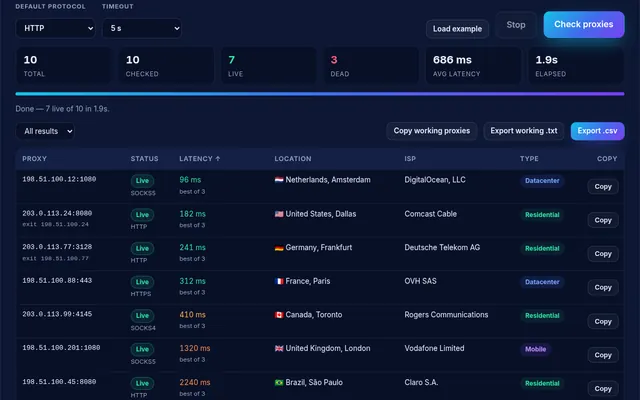640x400 pixels.
Task: Start the check with Check proxies
Action: click(x=584, y=24)
